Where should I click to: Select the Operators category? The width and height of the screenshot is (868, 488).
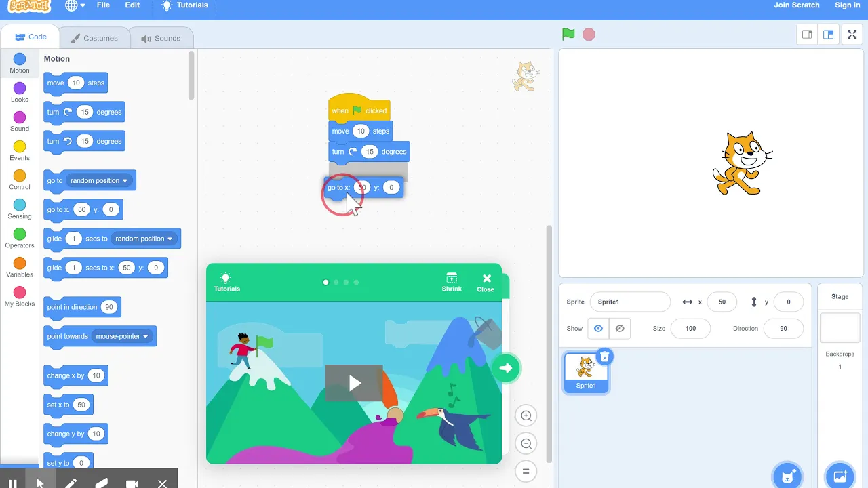click(x=20, y=239)
